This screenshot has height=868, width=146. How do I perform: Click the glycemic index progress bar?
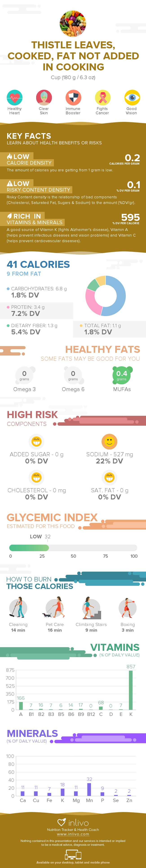click(x=73, y=548)
